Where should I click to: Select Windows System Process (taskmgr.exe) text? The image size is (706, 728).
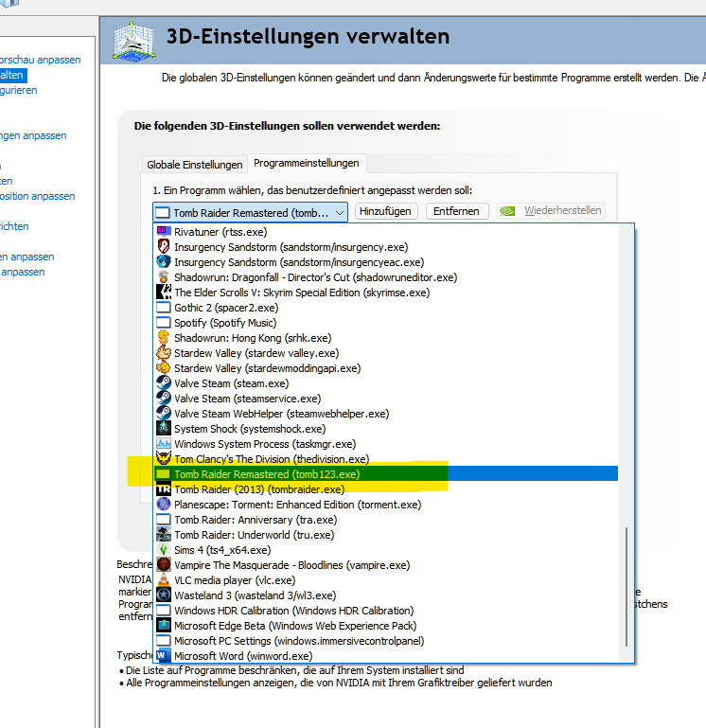click(265, 444)
